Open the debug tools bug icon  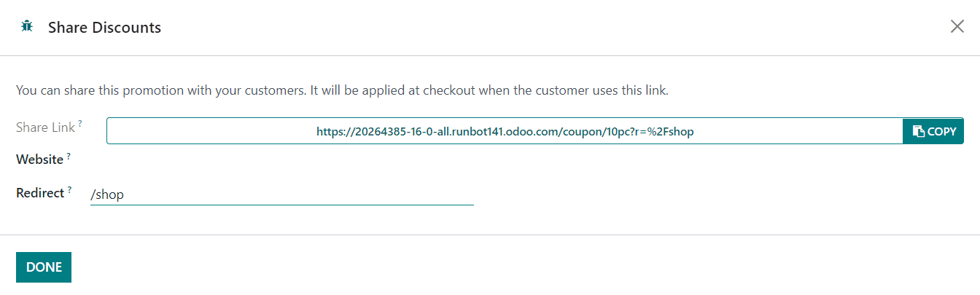pyautogui.click(x=28, y=27)
